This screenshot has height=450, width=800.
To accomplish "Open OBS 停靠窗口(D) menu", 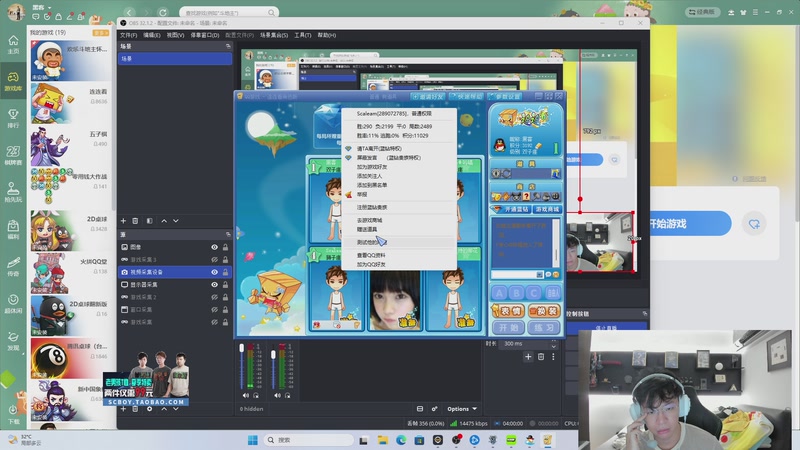I will pyautogui.click(x=205, y=35).
